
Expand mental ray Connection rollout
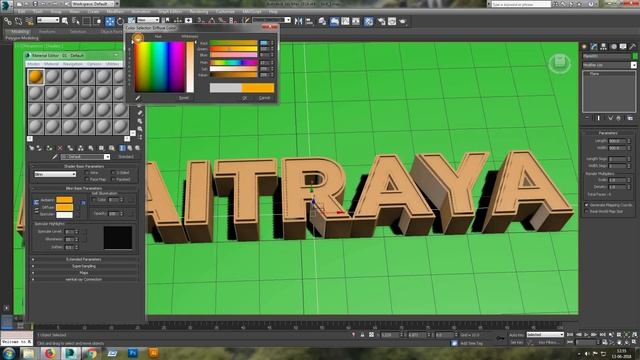(x=84, y=280)
